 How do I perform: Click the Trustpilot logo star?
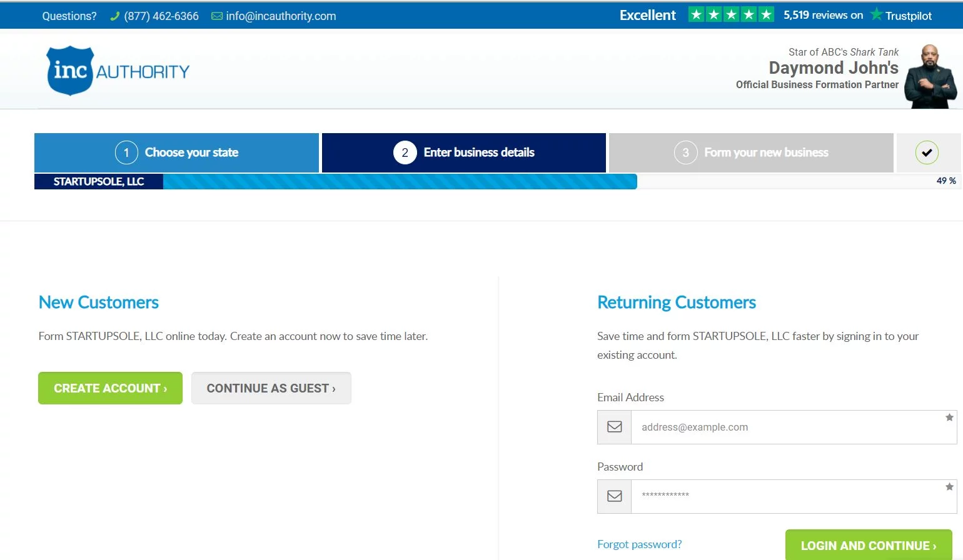coord(877,14)
